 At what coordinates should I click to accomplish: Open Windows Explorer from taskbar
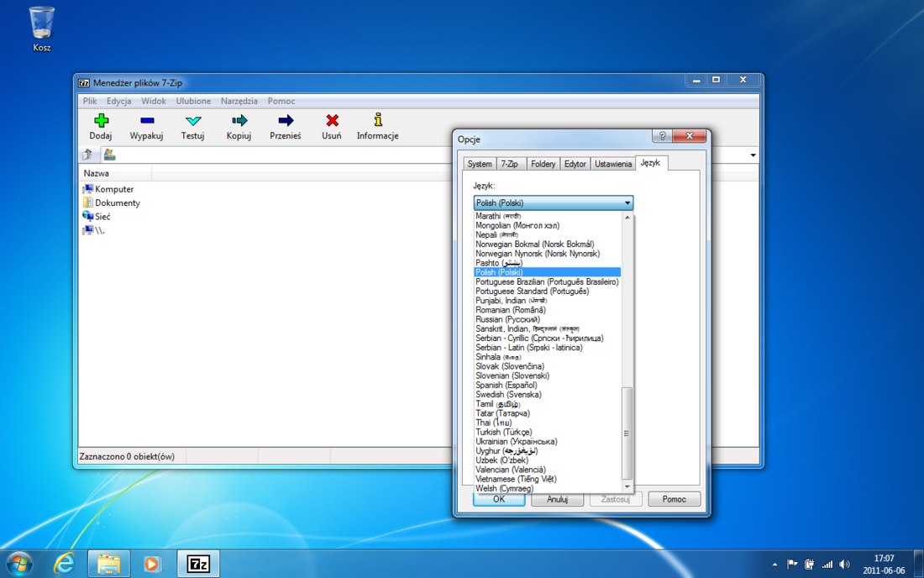point(109,564)
